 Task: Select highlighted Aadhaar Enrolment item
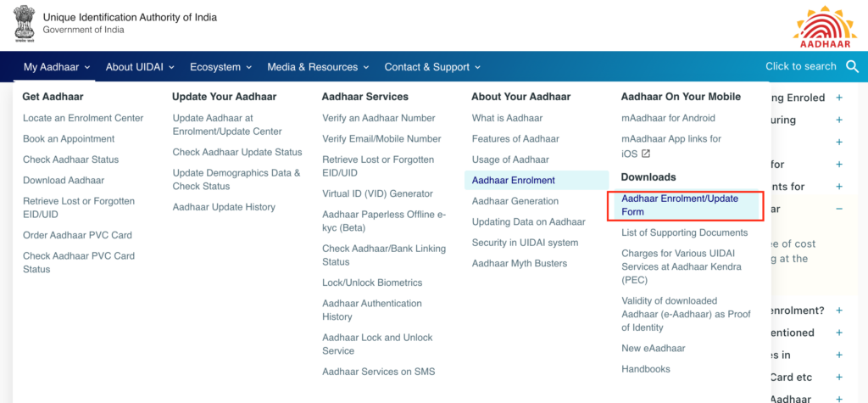click(537, 180)
